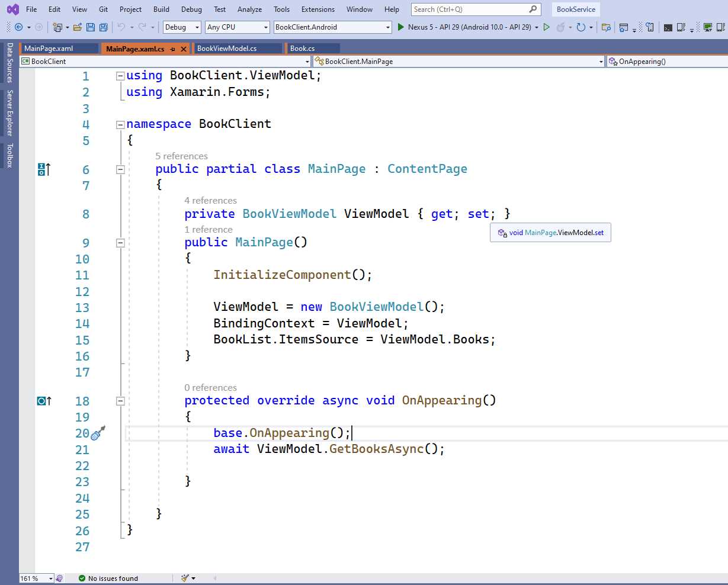728x585 pixels.
Task: Click the override margin icon at line 18
Action: [44, 401]
